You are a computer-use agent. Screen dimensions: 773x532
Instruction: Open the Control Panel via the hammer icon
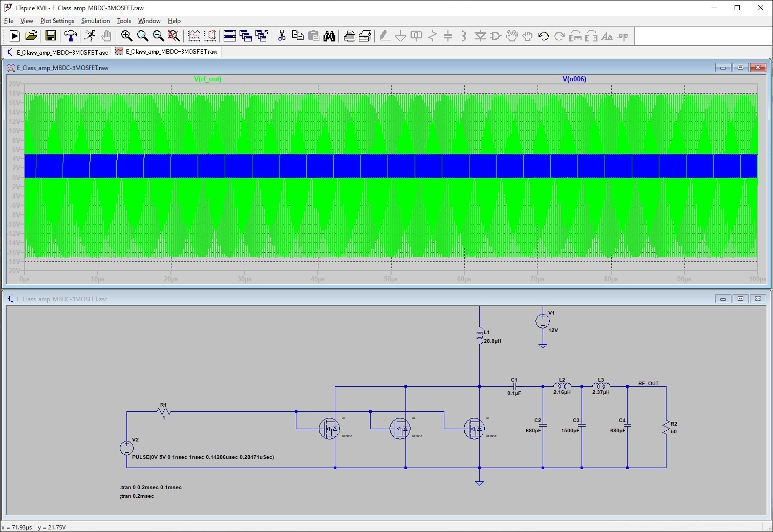pyautogui.click(x=70, y=36)
